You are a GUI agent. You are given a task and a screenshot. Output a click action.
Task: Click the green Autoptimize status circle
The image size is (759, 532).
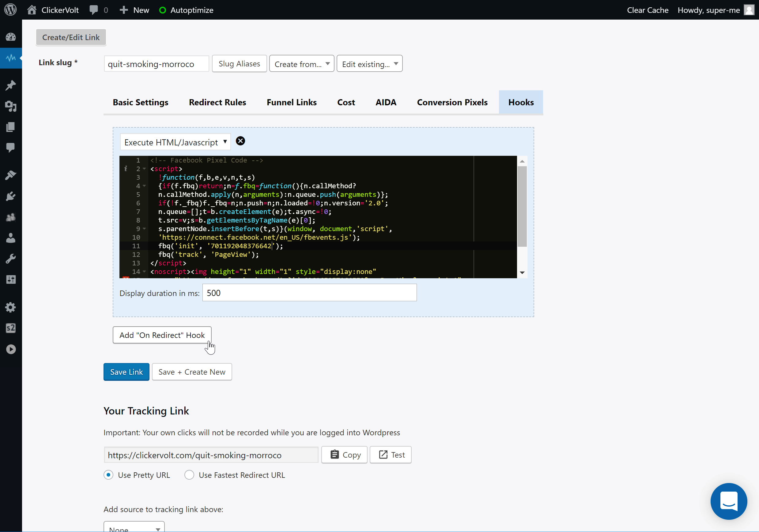[x=162, y=10]
